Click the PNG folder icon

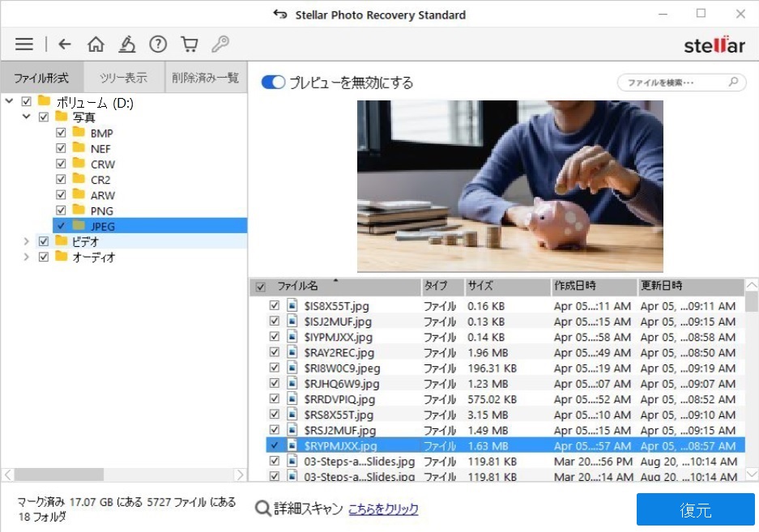(79, 210)
